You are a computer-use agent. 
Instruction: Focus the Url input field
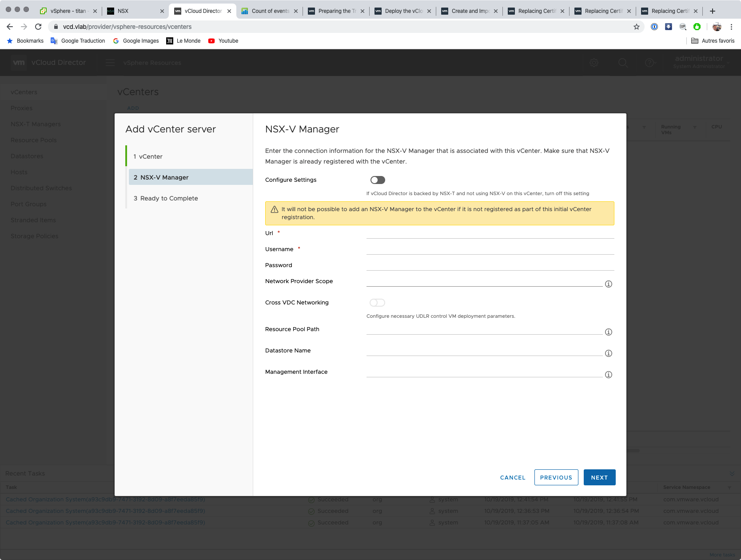coord(490,233)
